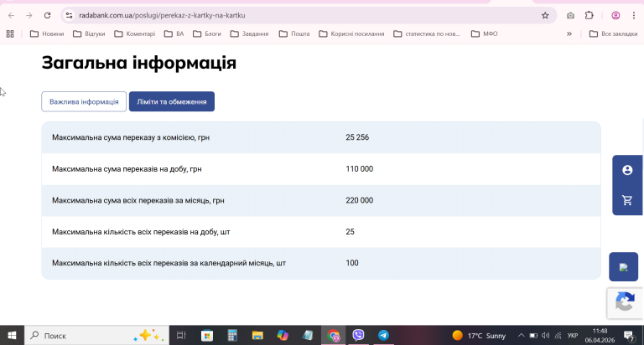Open the МФО bookmarks folder
This screenshot has width=644, height=345.
[x=485, y=33]
